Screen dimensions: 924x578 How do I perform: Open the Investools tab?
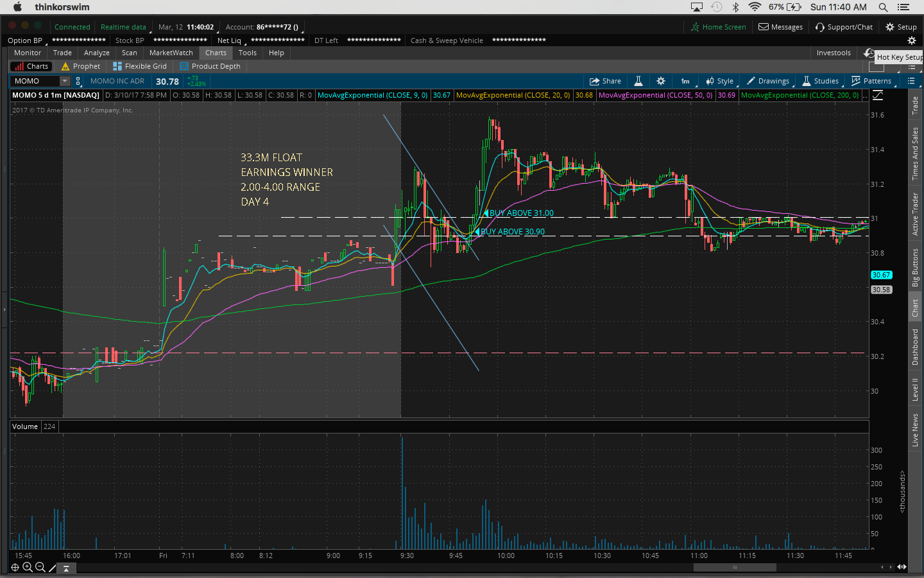[x=834, y=53]
